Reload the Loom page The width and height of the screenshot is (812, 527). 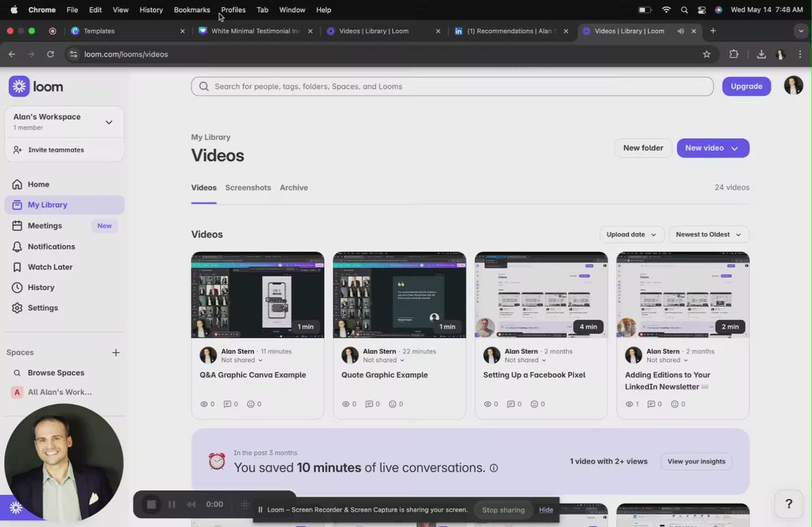click(51, 54)
